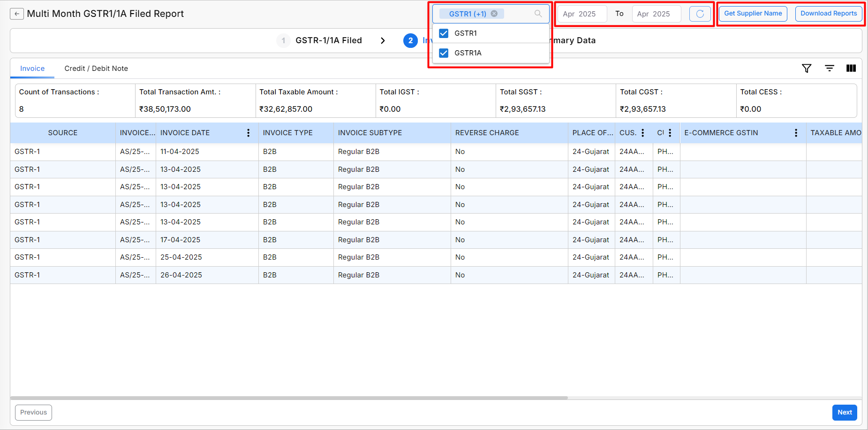Open E-Commerce GSTIN column options menu
The height and width of the screenshot is (430, 868).
(x=795, y=133)
